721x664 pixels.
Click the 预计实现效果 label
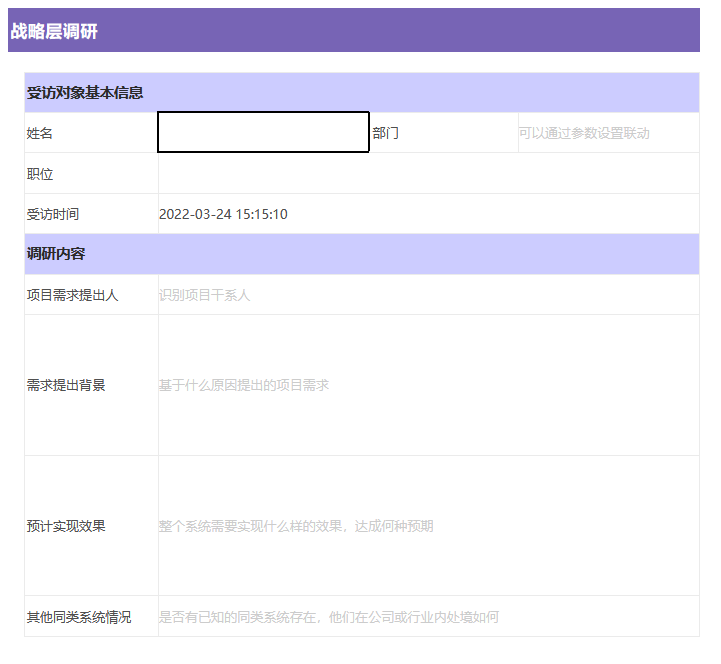coord(66,526)
